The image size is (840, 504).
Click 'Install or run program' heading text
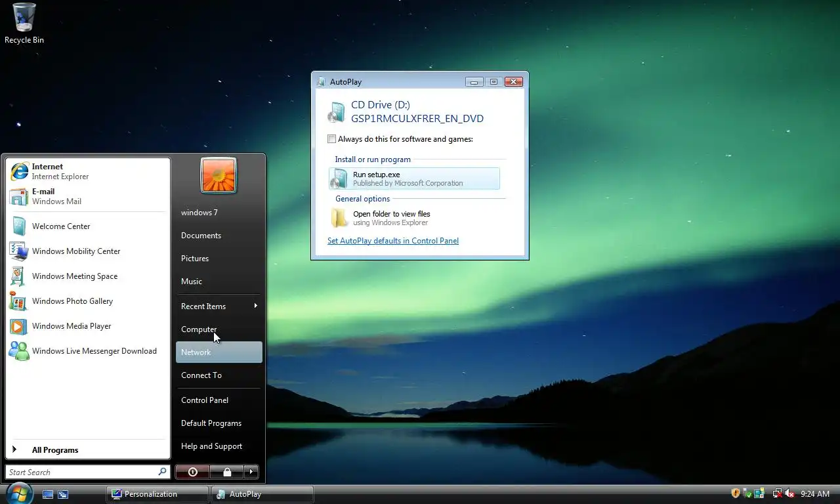(373, 159)
